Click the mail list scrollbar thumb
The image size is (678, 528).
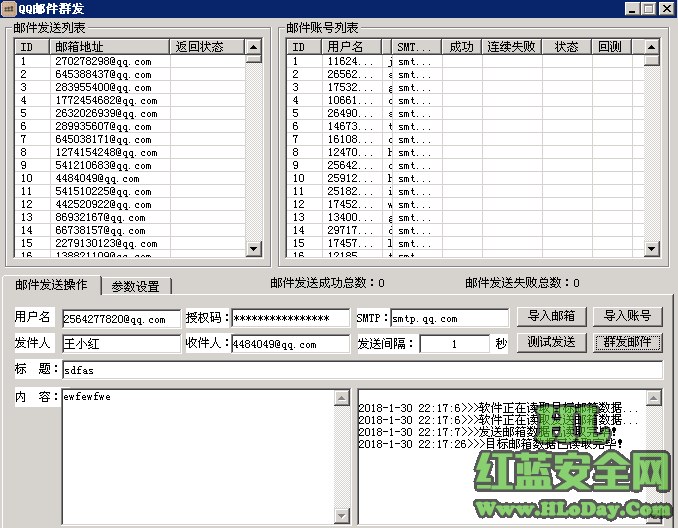point(253,59)
